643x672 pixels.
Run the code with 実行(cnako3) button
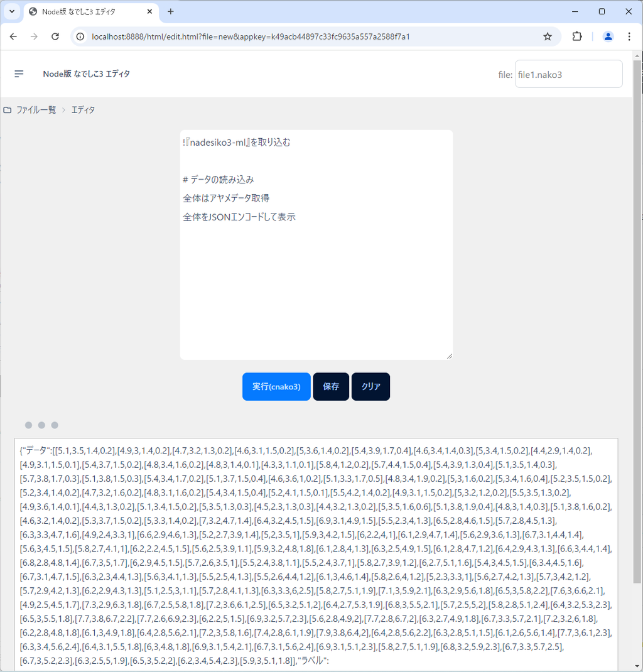point(276,387)
